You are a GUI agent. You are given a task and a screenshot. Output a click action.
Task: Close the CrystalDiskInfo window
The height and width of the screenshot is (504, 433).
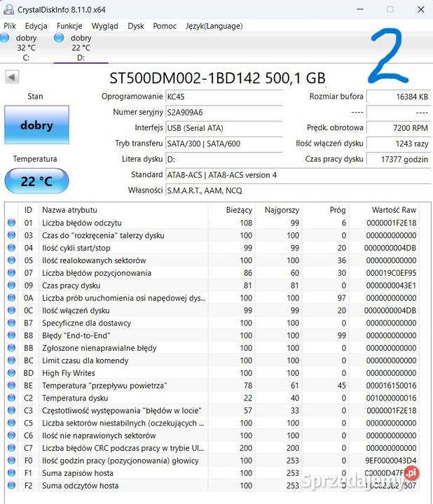pos(421,9)
